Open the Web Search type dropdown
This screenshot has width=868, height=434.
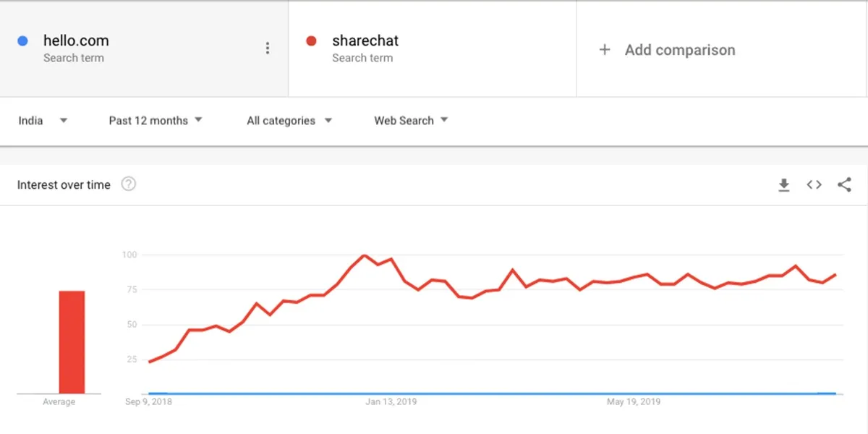[x=411, y=121]
